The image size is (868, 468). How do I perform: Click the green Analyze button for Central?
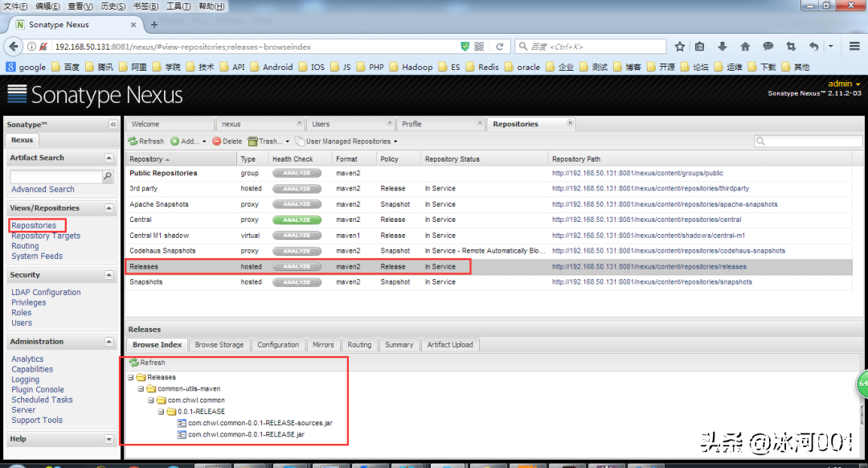tap(297, 220)
